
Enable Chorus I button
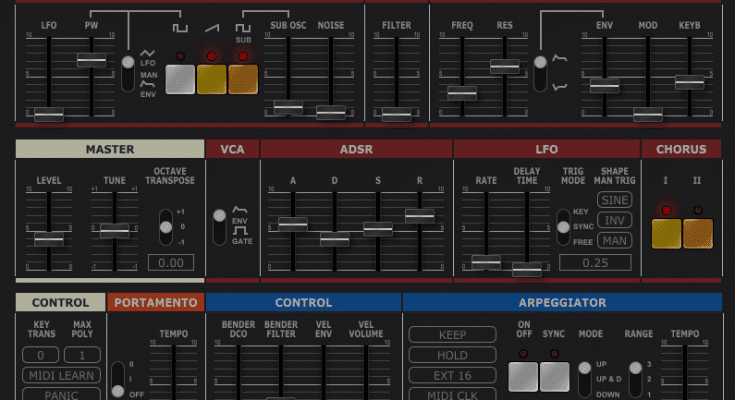coord(666,233)
